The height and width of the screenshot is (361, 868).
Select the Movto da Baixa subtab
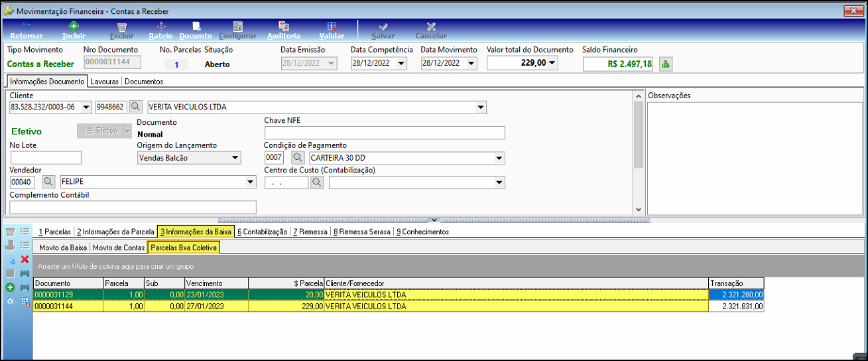tap(62, 248)
